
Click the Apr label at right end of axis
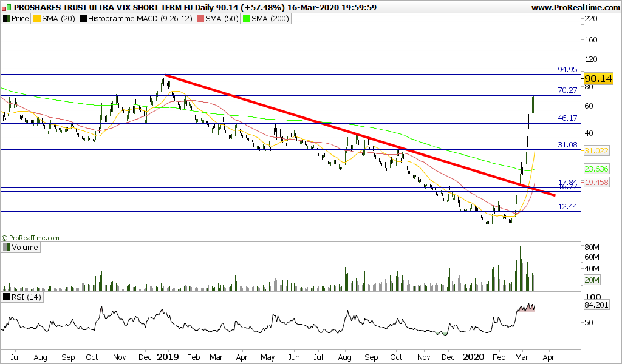pos(549,357)
